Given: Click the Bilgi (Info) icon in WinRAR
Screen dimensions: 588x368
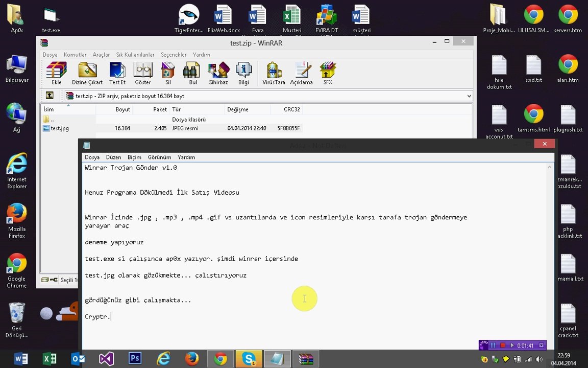Looking at the screenshot, I should [243, 73].
